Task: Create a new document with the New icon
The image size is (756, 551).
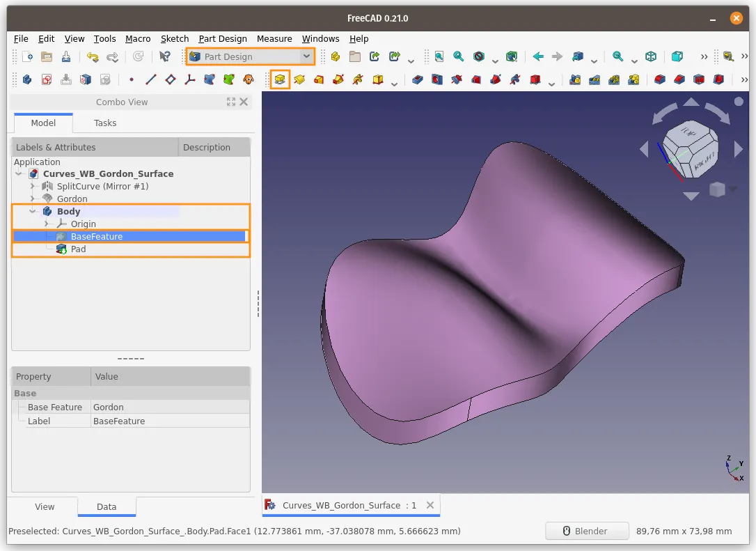Action: click(x=27, y=57)
